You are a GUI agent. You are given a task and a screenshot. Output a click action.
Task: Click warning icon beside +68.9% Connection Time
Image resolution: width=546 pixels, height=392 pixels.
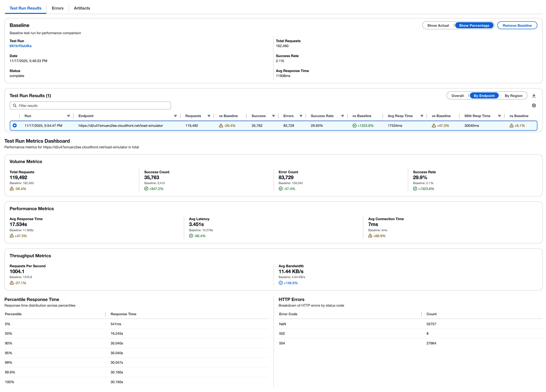(370, 236)
